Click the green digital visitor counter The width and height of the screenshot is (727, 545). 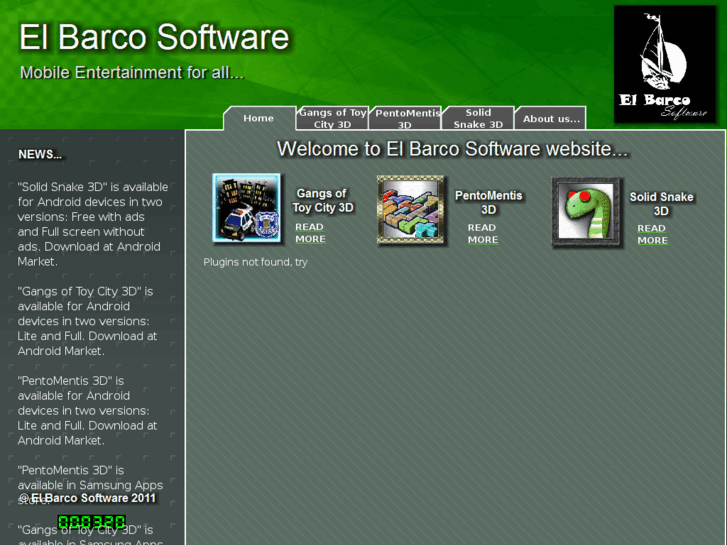coord(91,522)
